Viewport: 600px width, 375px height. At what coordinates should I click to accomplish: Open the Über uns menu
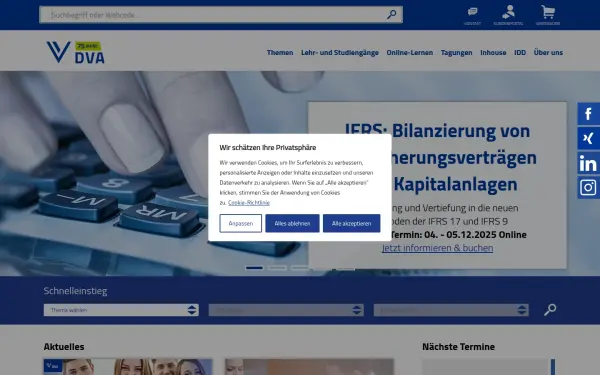click(548, 52)
